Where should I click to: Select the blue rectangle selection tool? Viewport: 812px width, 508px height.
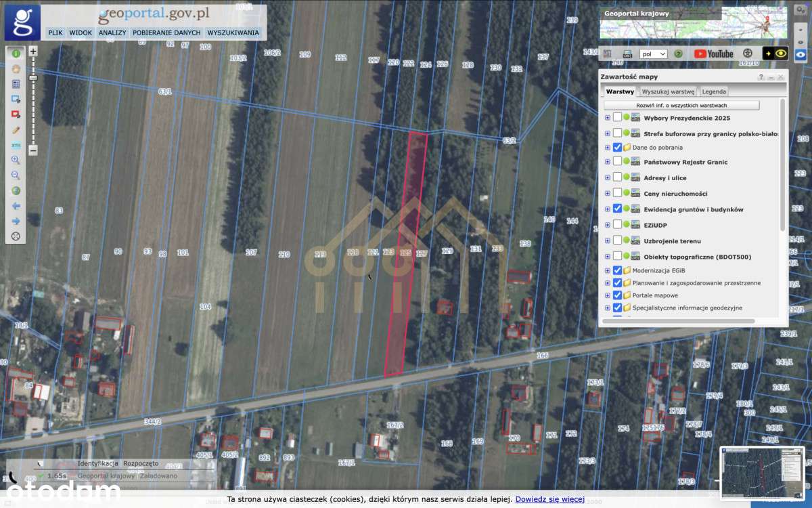16,99
